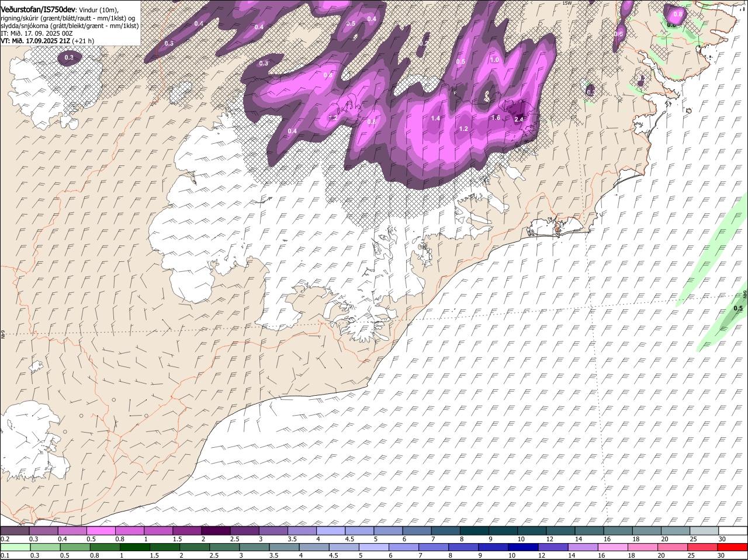
Task: Click the 30 tick label in the snow legend
Action: (x=722, y=539)
